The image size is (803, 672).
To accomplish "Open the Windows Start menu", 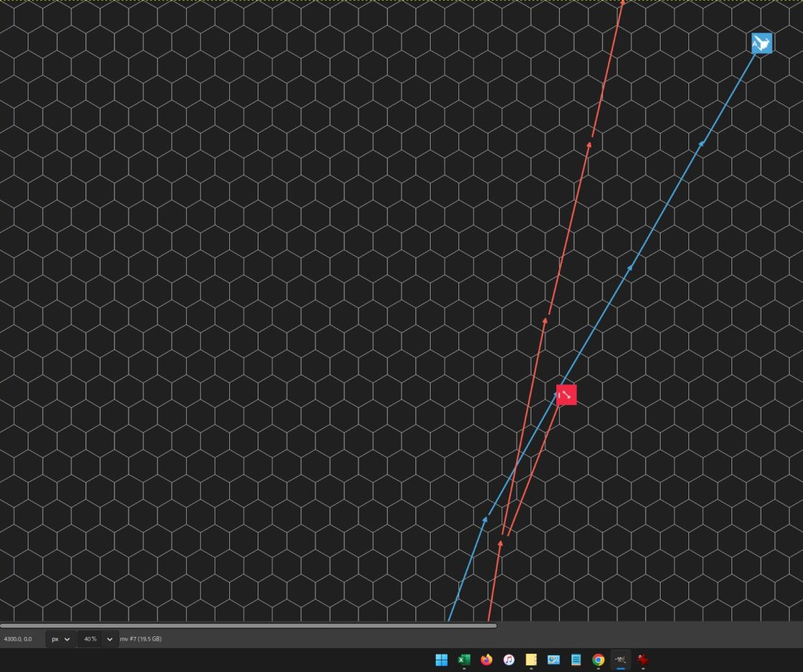I will click(x=442, y=660).
